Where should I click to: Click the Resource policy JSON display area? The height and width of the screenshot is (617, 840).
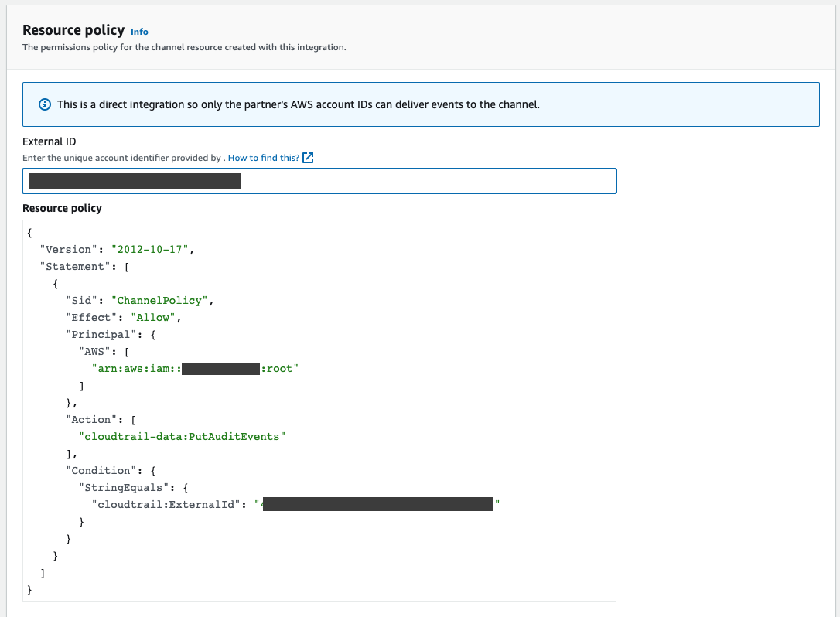click(x=320, y=410)
